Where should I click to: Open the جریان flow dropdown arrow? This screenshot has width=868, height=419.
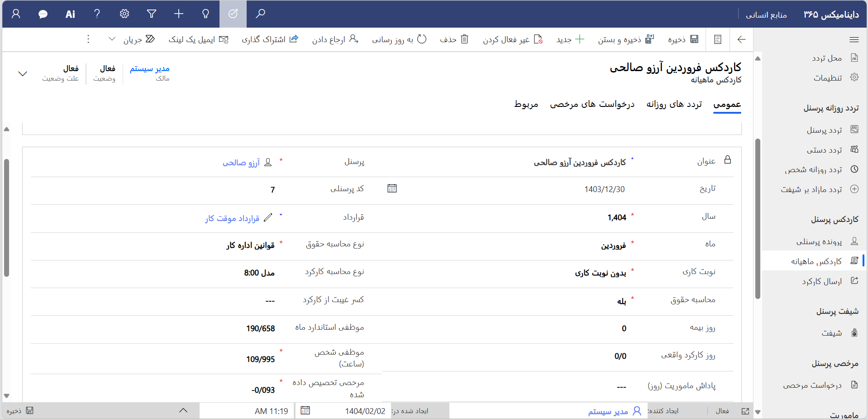click(112, 39)
